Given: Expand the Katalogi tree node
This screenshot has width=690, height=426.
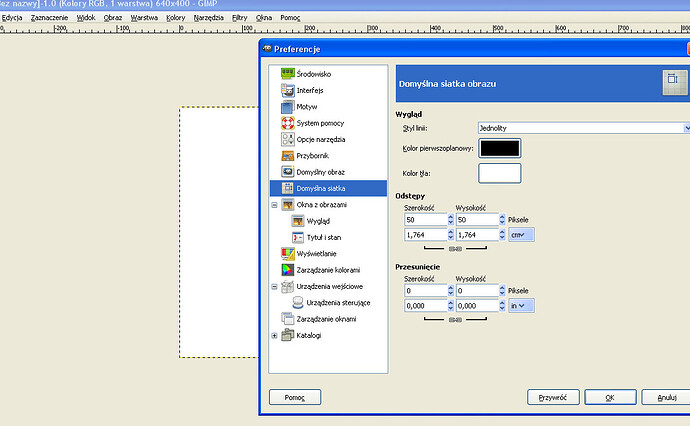Looking at the screenshot, I should pos(274,335).
